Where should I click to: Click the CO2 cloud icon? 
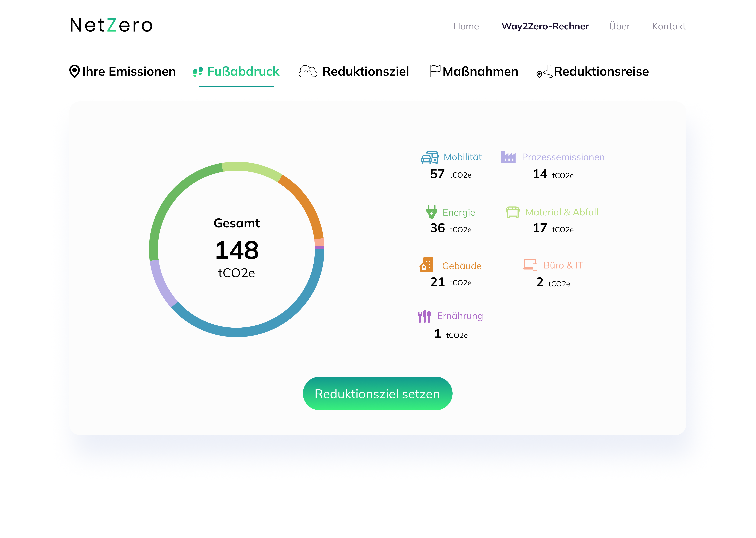[x=308, y=71]
